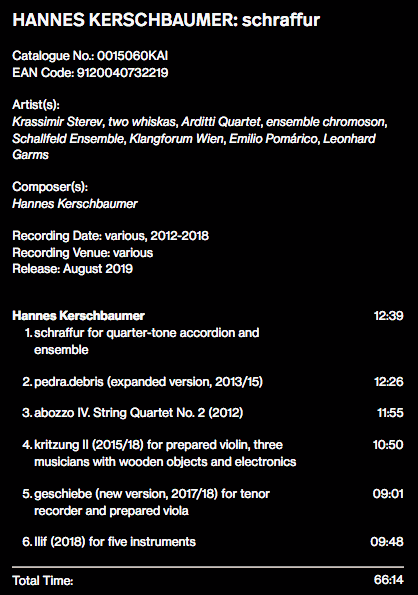Select track 3 abozzo IV. String Quartet
Screen dimensions: 418x595
(133, 412)
